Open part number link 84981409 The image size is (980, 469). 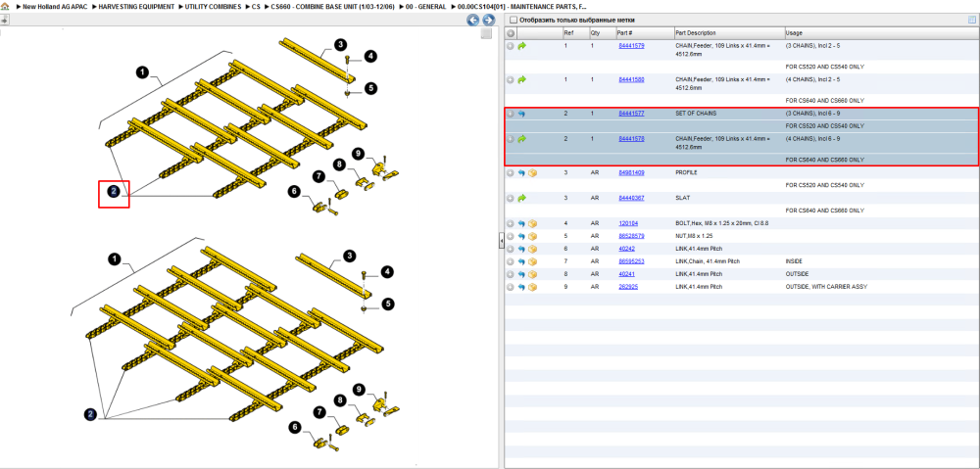(631, 172)
